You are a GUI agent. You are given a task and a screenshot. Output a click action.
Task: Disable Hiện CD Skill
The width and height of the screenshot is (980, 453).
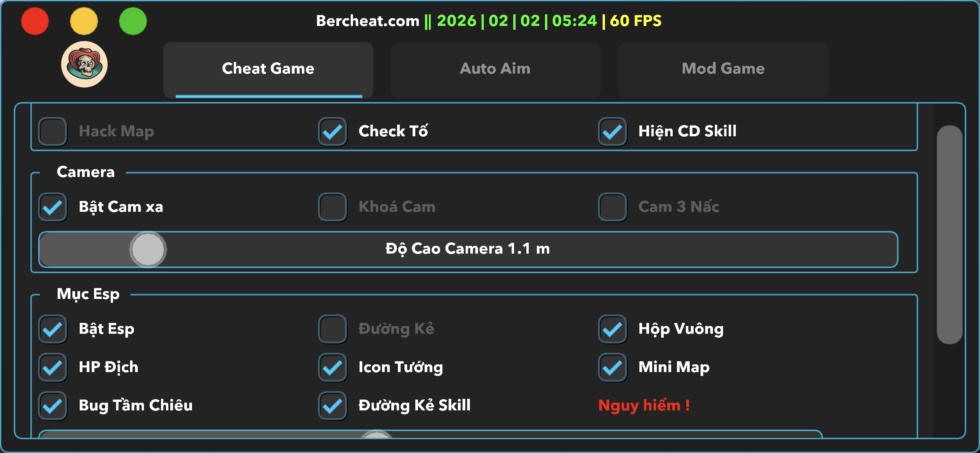tap(612, 132)
